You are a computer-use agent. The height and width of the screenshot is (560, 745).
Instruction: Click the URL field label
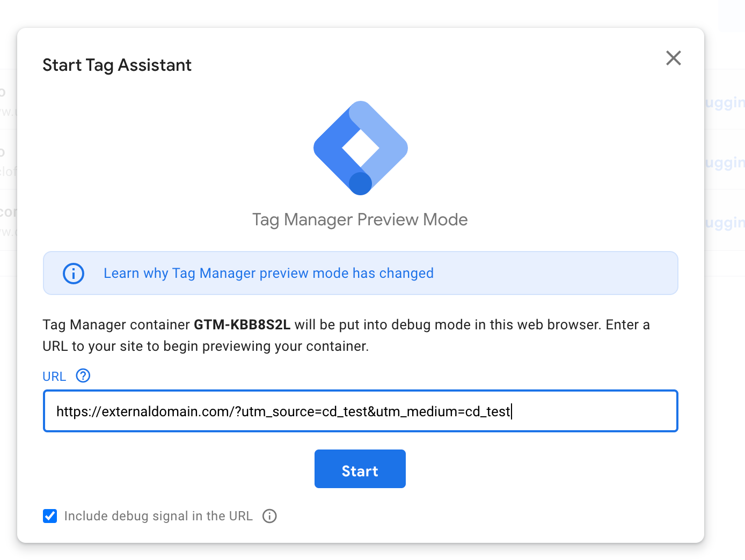click(54, 376)
